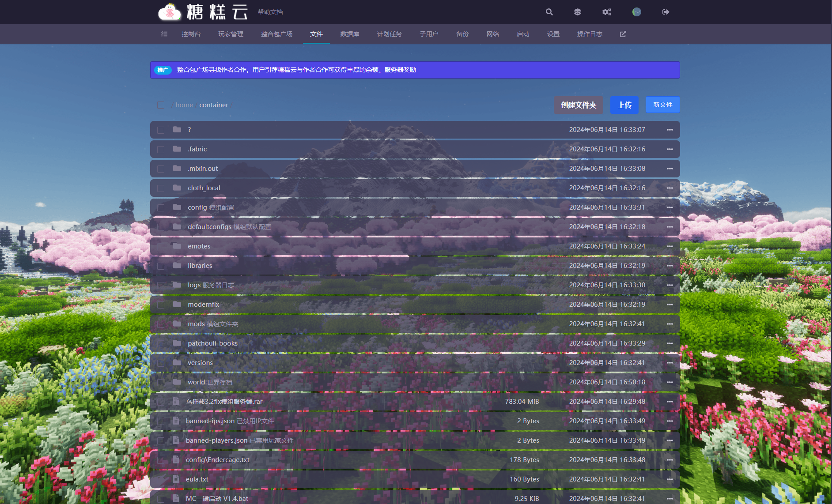Open more options for banned-ips.json

670,421
